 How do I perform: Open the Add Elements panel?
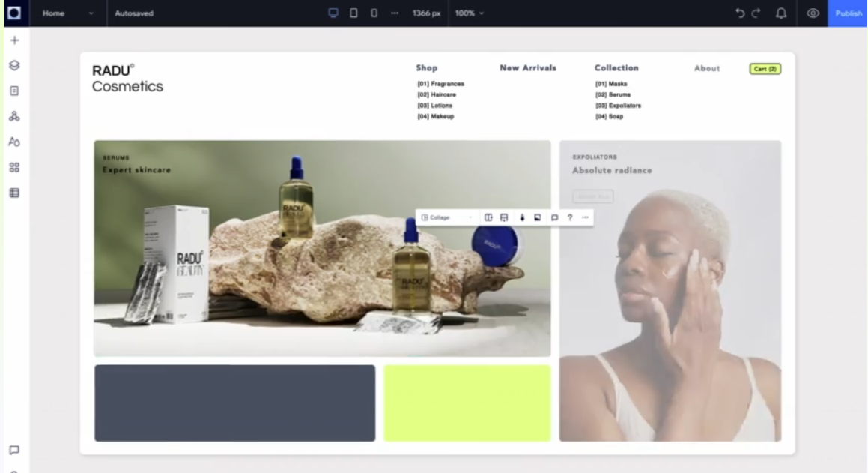(14, 39)
